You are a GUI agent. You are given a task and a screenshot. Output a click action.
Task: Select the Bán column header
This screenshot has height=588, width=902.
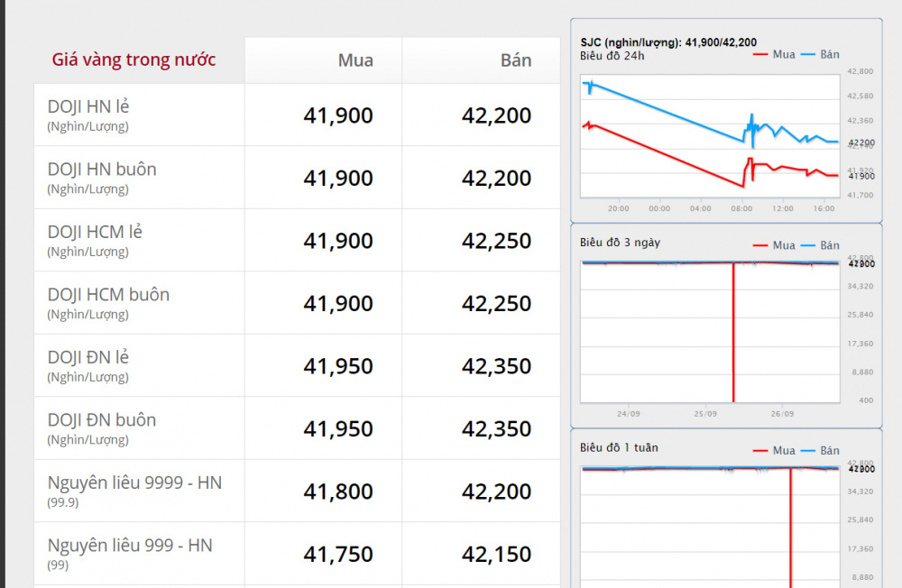pos(515,60)
